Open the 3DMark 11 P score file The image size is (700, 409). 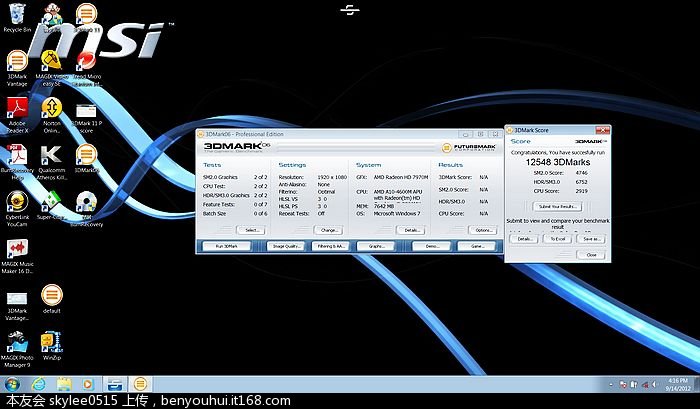tap(87, 118)
